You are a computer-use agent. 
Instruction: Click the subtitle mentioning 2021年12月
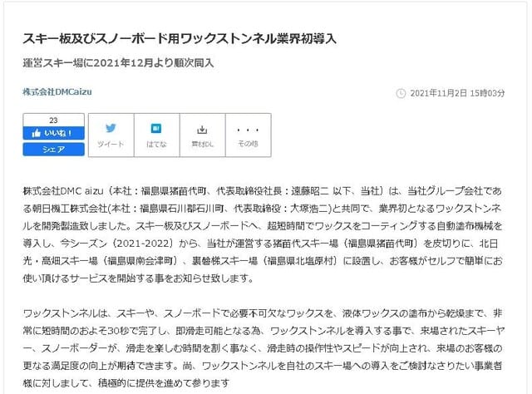pyautogui.click(x=117, y=62)
